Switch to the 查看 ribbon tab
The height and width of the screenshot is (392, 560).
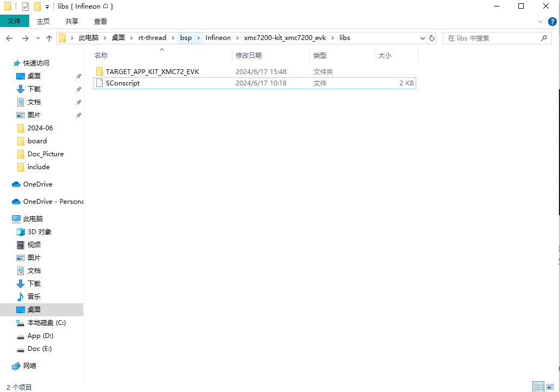(x=101, y=21)
